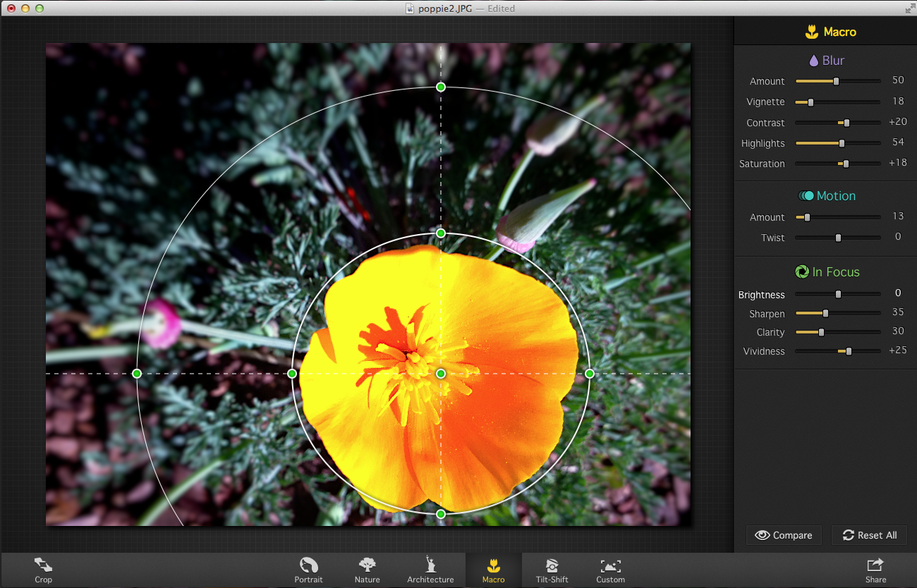Screen dimensions: 917x588
Task: Click the Macro panel title text
Action: [x=840, y=32]
